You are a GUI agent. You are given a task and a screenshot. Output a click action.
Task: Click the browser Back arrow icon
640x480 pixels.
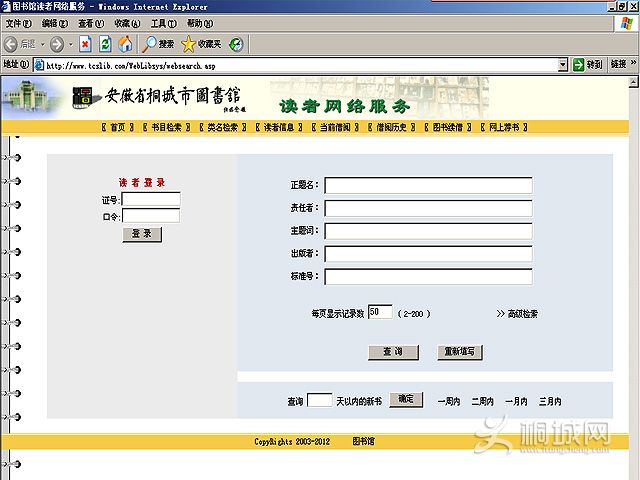pyautogui.click(x=12, y=44)
